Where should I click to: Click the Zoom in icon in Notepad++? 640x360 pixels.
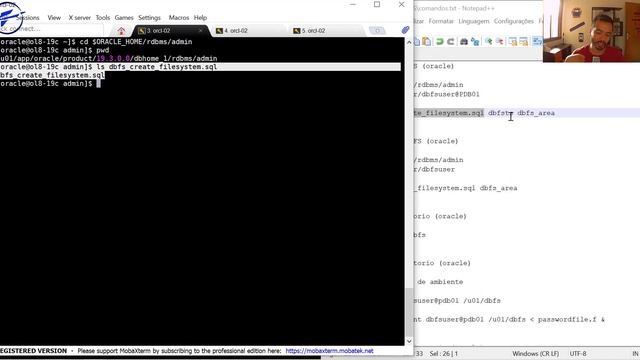coord(489,42)
